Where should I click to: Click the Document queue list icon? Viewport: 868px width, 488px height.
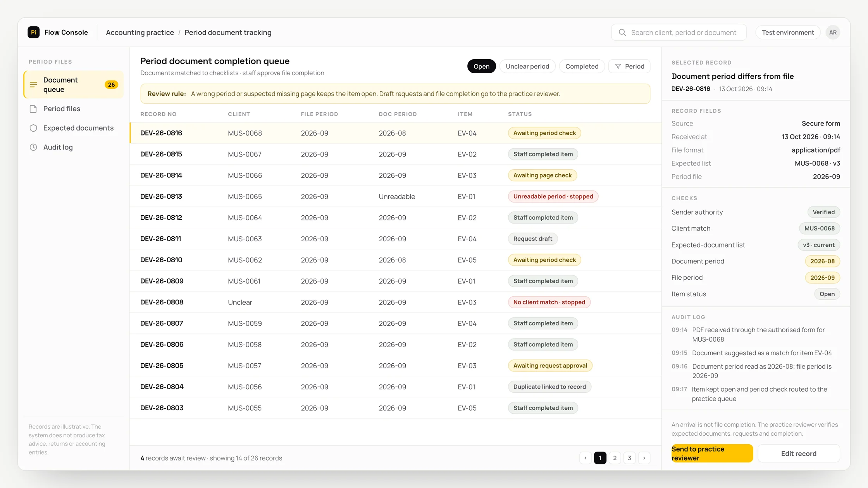tap(33, 84)
